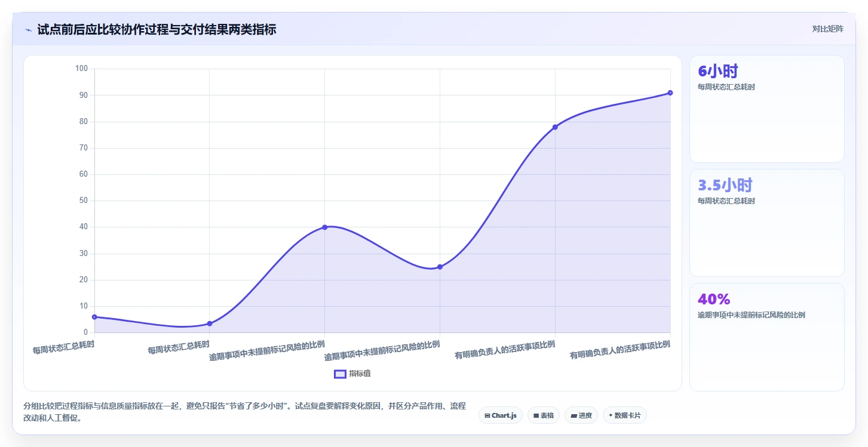Click the 40% card value
This screenshot has height=447, width=868.
point(714,299)
